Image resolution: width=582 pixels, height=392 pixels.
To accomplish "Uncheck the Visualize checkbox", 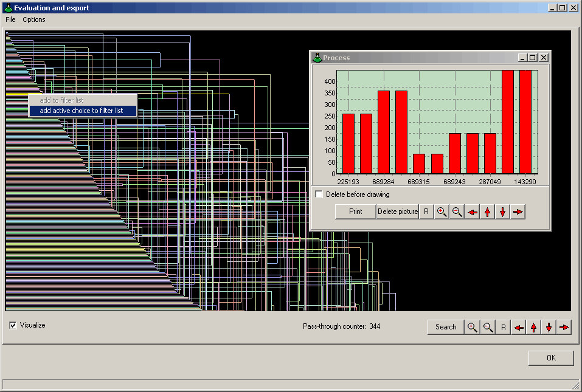I will (13, 325).
